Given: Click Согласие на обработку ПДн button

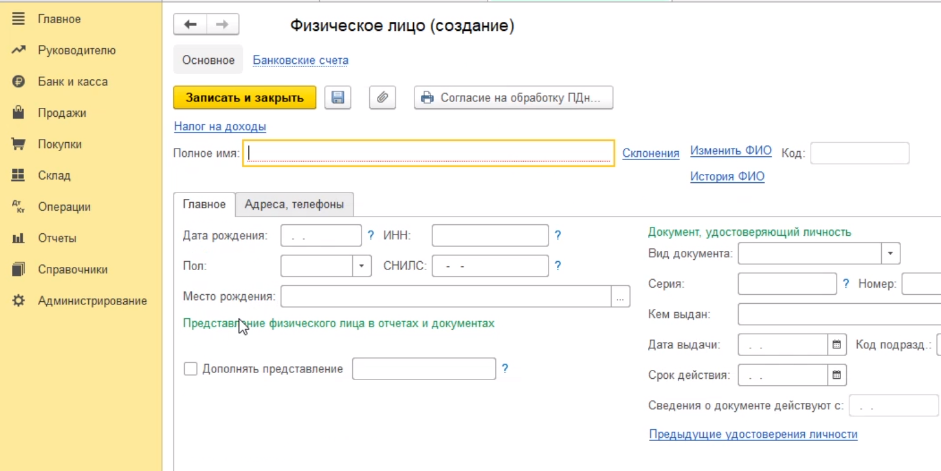Looking at the screenshot, I should pyautogui.click(x=512, y=97).
